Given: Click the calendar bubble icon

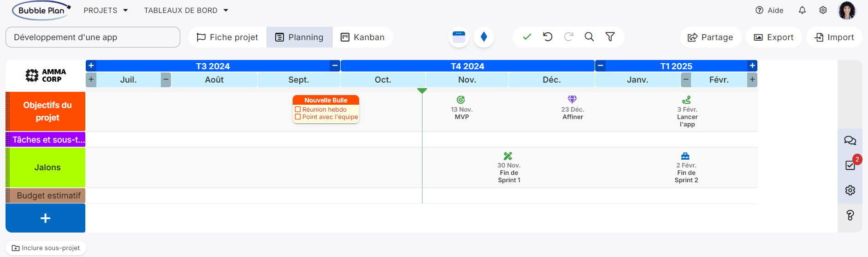Looking at the screenshot, I should [x=459, y=37].
